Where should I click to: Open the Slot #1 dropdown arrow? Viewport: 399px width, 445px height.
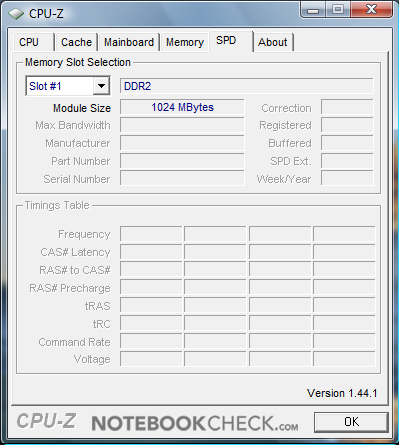[x=101, y=86]
